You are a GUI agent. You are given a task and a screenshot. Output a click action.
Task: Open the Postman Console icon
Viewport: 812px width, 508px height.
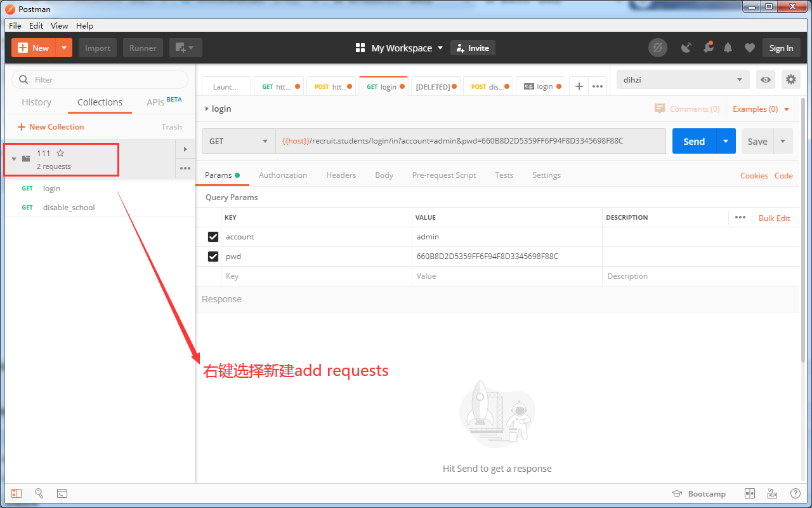point(62,493)
